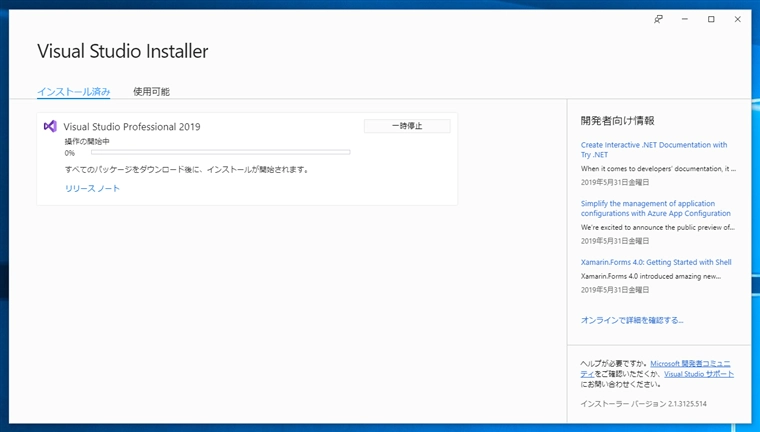
Task: Open the 使用可能 tab
Action: pos(151,92)
